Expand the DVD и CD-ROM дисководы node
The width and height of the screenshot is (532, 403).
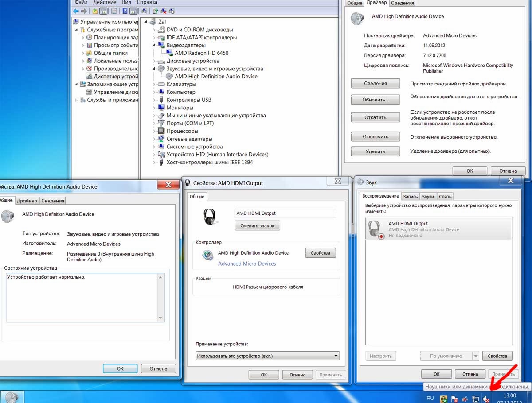154,30
